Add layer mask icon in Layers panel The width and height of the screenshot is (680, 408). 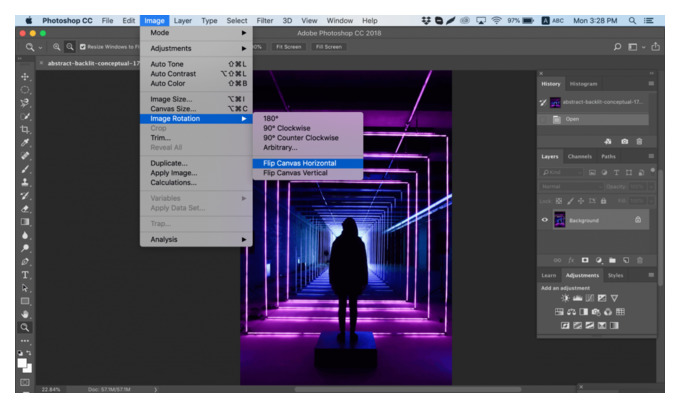pos(585,260)
